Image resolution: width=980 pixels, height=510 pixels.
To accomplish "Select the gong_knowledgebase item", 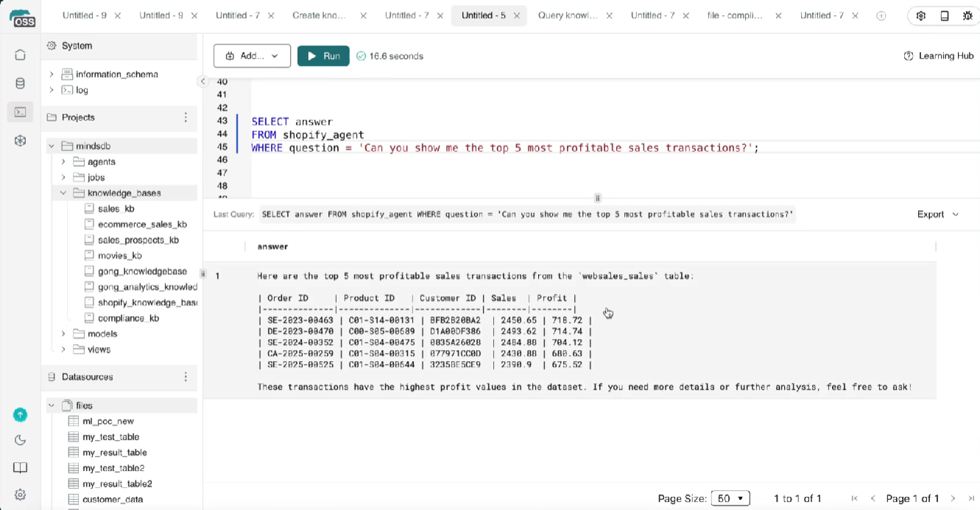I will 142,271.
